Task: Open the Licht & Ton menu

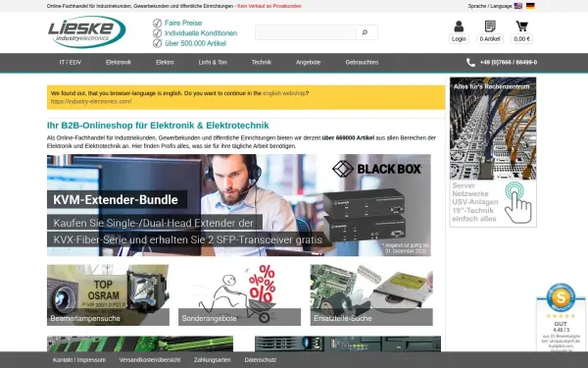Action: pos(213,63)
